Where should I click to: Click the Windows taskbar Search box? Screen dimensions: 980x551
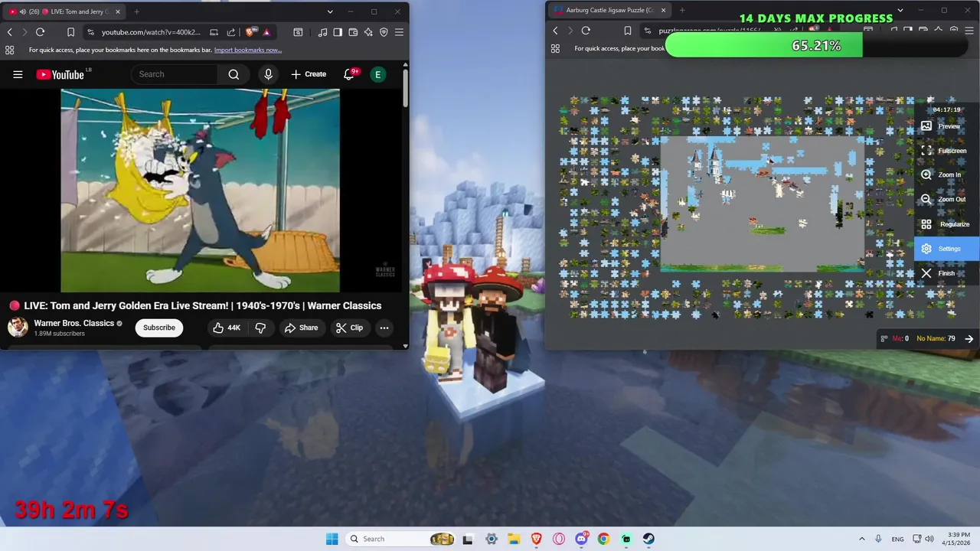pyautogui.click(x=400, y=539)
